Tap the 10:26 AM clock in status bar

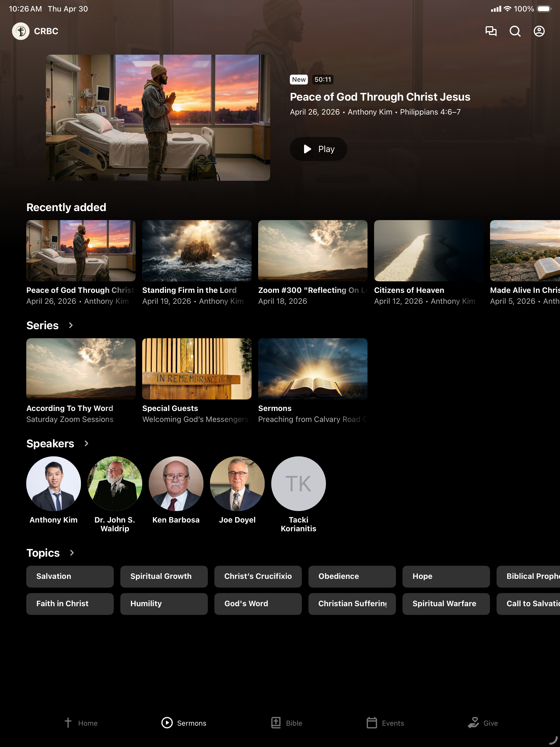[x=25, y=9]
